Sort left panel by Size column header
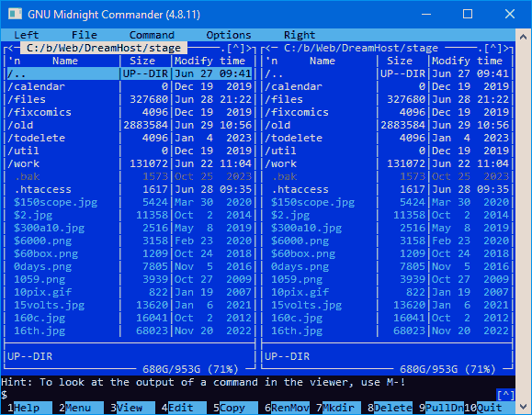 click(x=142, y=61)
